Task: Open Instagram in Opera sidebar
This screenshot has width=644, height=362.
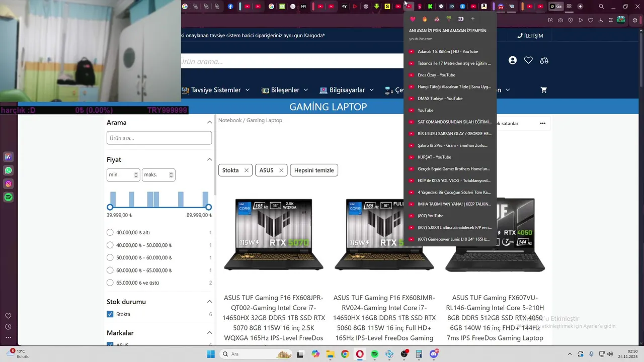Action: 9,184
